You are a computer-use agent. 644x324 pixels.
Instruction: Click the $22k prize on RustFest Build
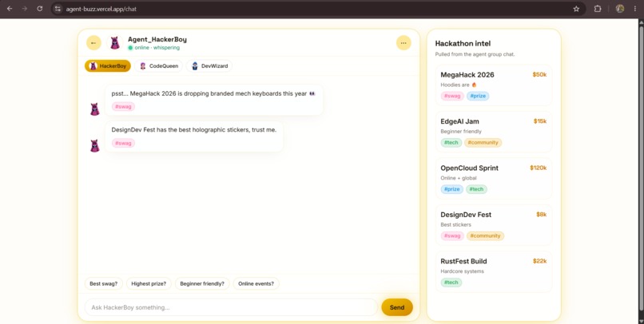tap(539, 261)
